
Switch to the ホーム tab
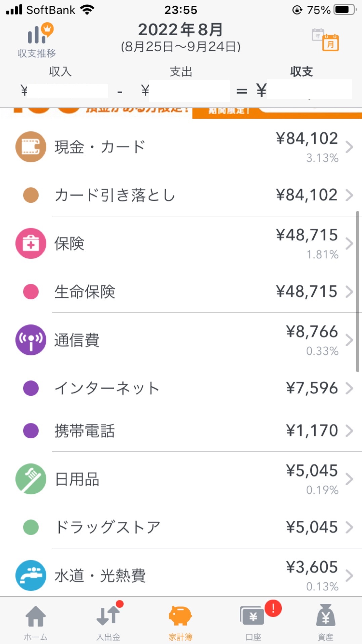(36, 623)
